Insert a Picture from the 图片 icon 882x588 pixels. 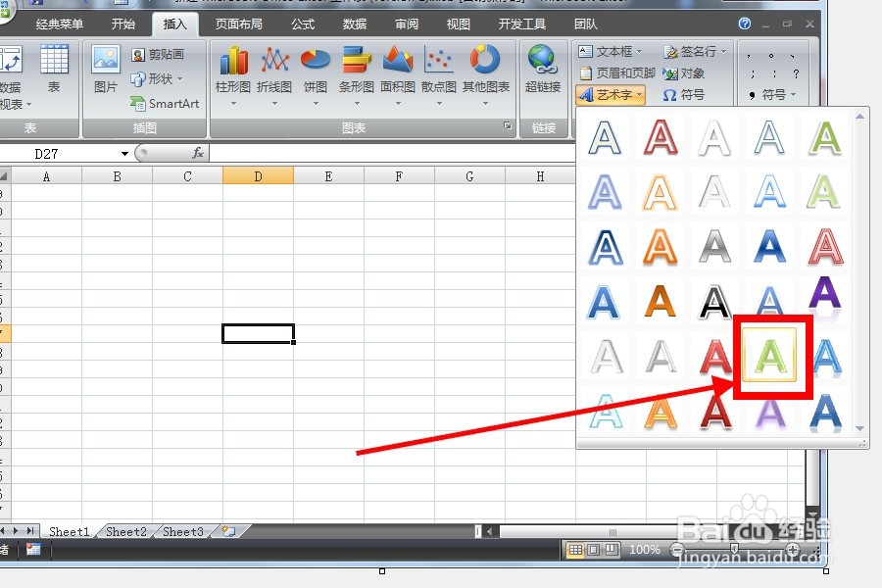106,69
